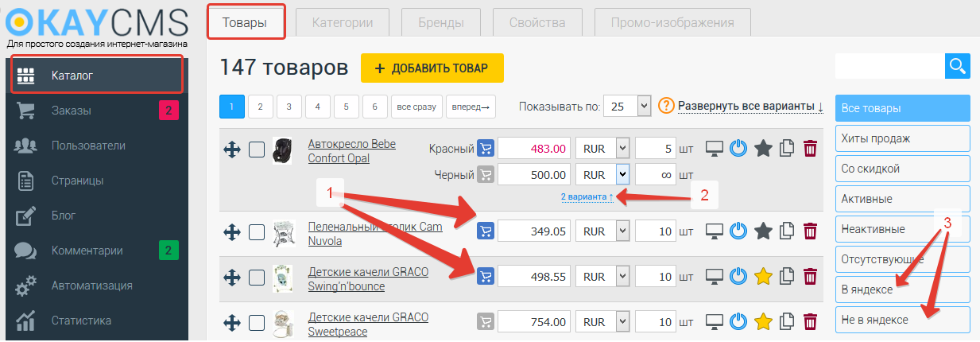The width and height of the screenshot is (980, 342).
Task: Open Страницы sidebar item
Action: [97, 181]
